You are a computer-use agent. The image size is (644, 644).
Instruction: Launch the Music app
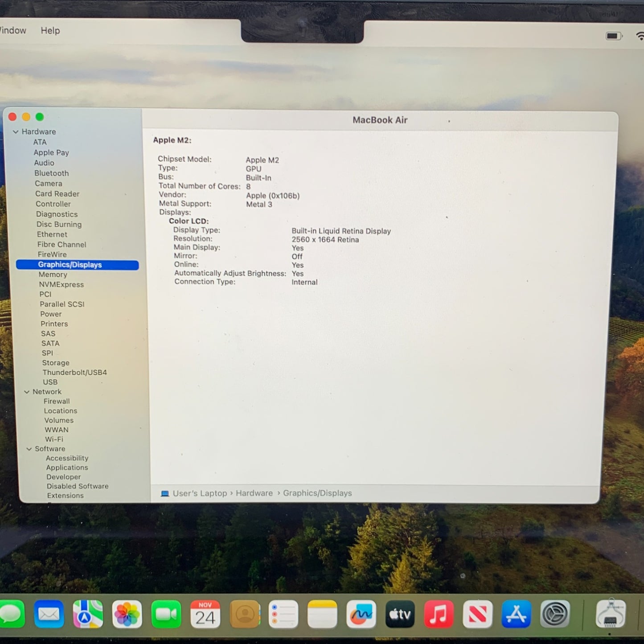pos(439,614)
